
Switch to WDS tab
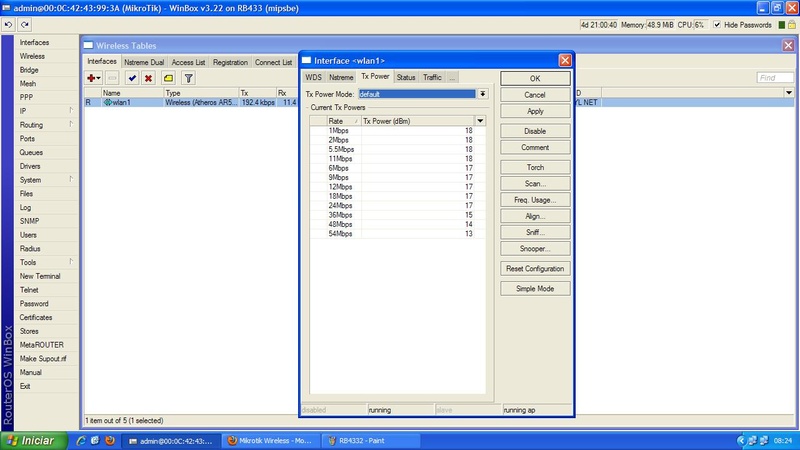tap(313, 77)
